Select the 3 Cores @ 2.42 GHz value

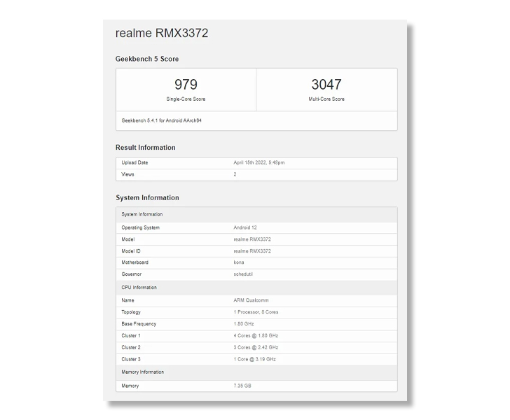tap(256, 347)
